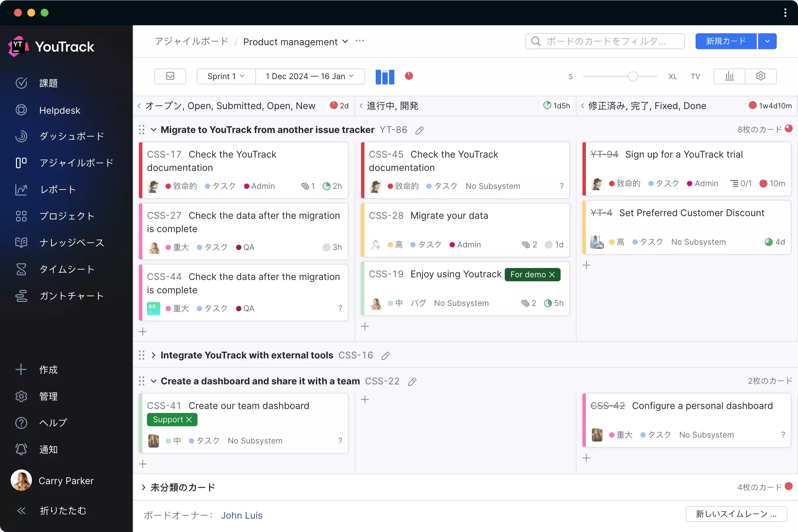The image size is (798, 532).
Task: Open the chart report icon in toolbar
Action: (729, 76)
